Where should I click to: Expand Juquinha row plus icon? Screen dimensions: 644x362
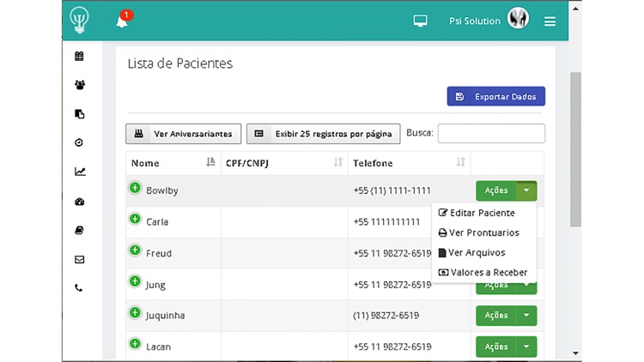pyautogui.click(x=135, y=312)
